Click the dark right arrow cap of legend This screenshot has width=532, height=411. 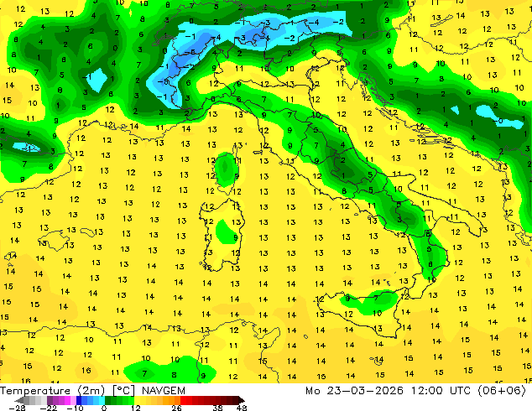coord(241,400)
